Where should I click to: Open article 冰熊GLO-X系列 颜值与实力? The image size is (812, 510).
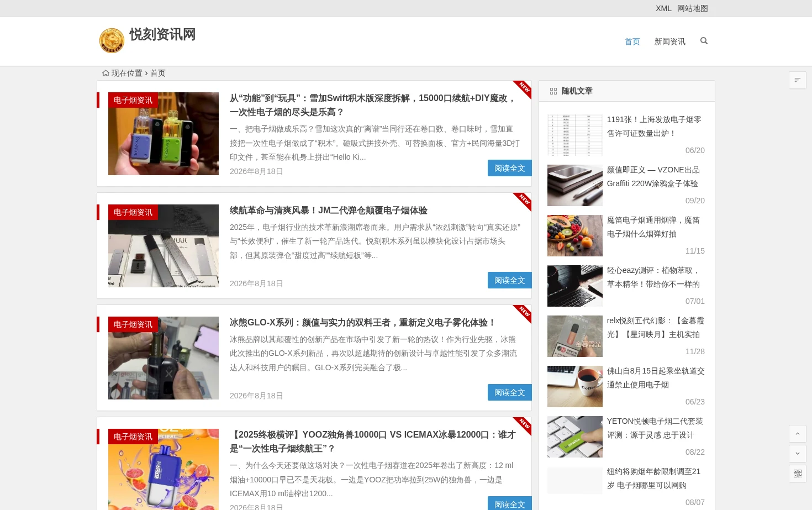pos(363,323)
